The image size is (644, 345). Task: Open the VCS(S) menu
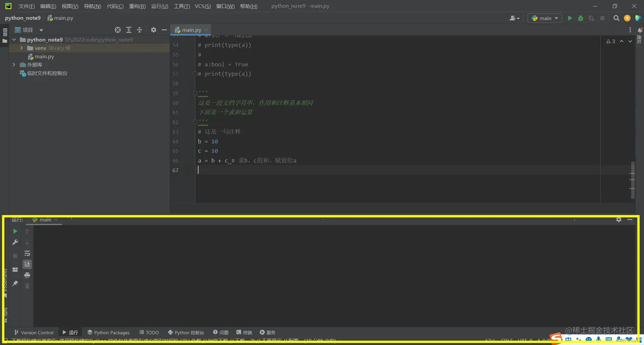[203, 6]
